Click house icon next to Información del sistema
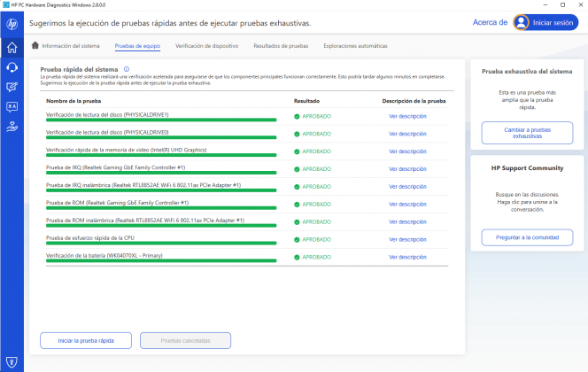The image size is (588, 372). (x=35, y=45)
